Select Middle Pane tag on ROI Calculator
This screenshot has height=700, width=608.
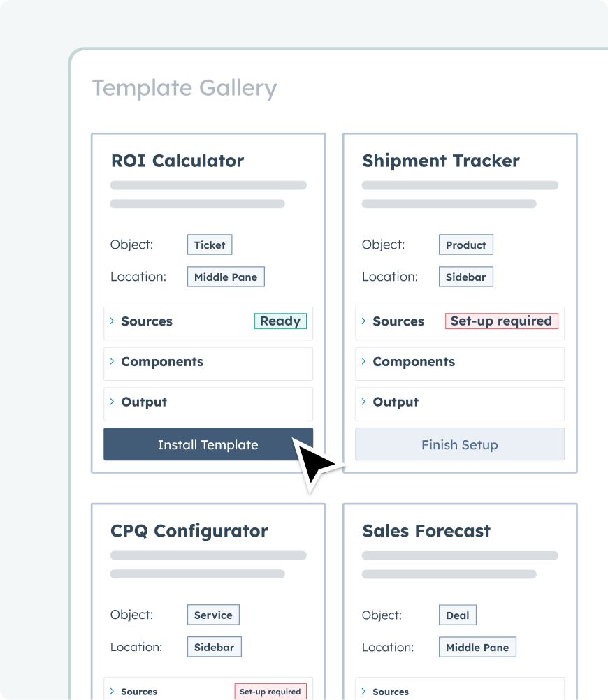tap(226, 277)
